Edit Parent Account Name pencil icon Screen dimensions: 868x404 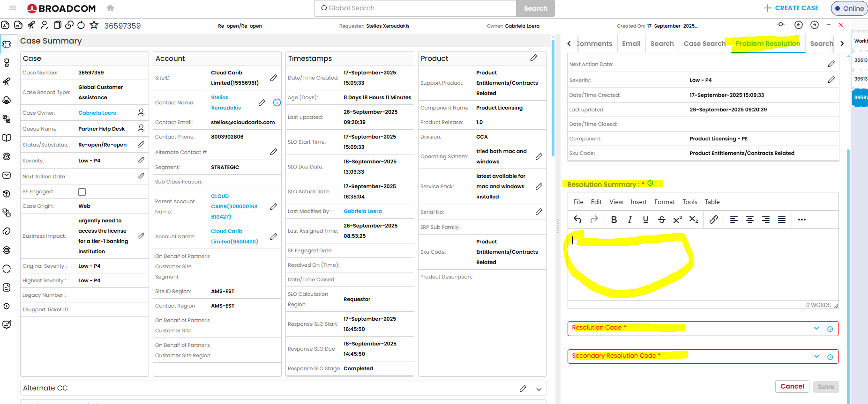(x=274, y=206)
